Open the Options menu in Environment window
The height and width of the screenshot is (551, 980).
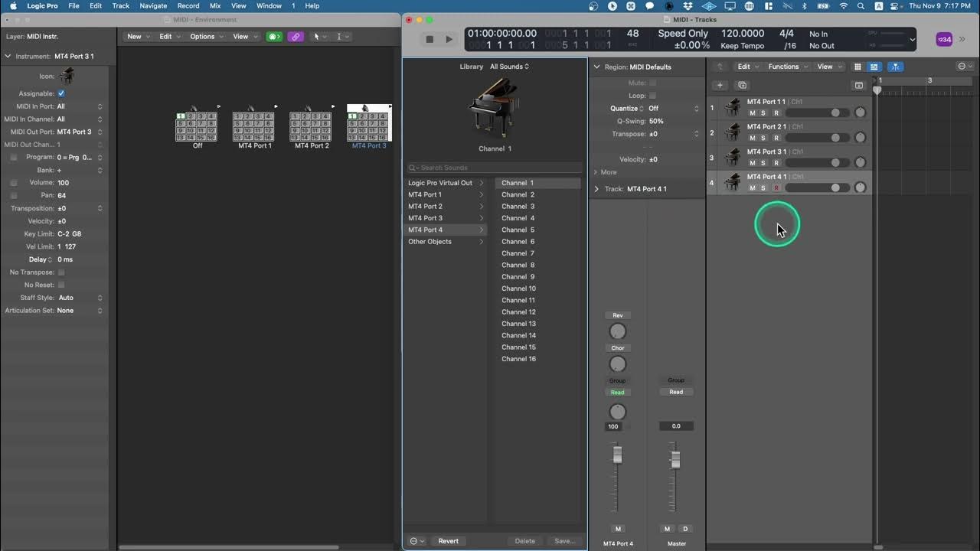coord(207,37)
